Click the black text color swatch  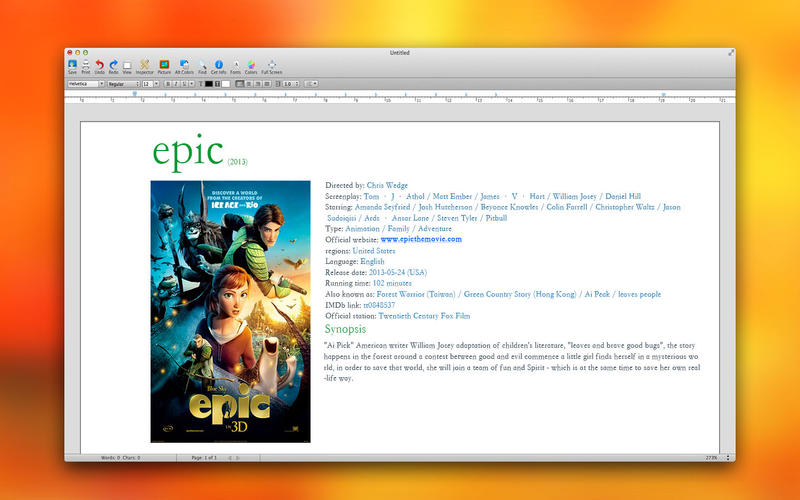209,84
